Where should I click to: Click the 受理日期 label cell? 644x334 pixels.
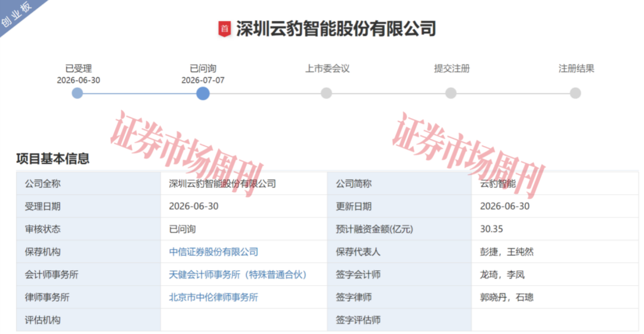(x=88, y=206)
